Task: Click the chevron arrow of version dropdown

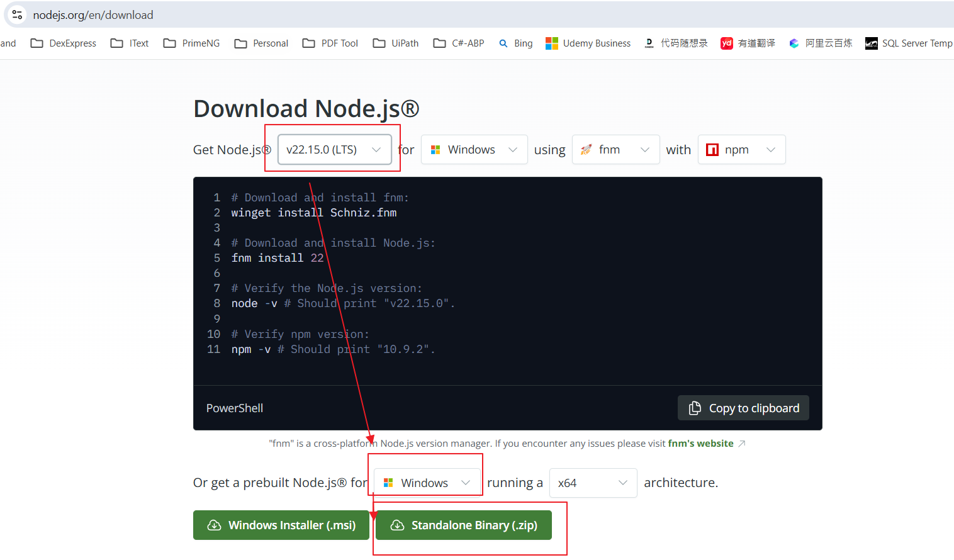Action: [x=376, y=150]
